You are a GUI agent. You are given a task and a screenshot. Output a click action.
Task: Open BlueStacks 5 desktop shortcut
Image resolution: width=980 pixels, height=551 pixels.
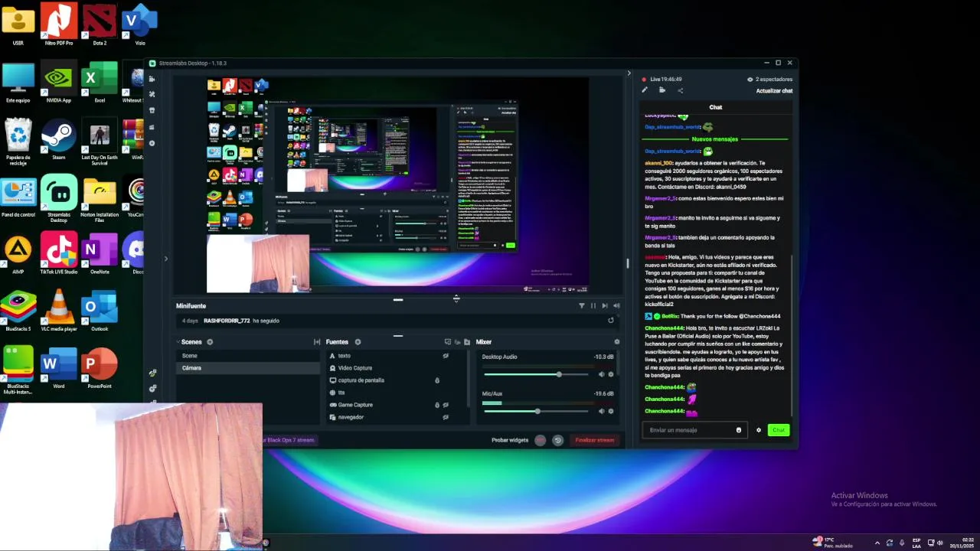pyautogui.click(x=18, y=310)
